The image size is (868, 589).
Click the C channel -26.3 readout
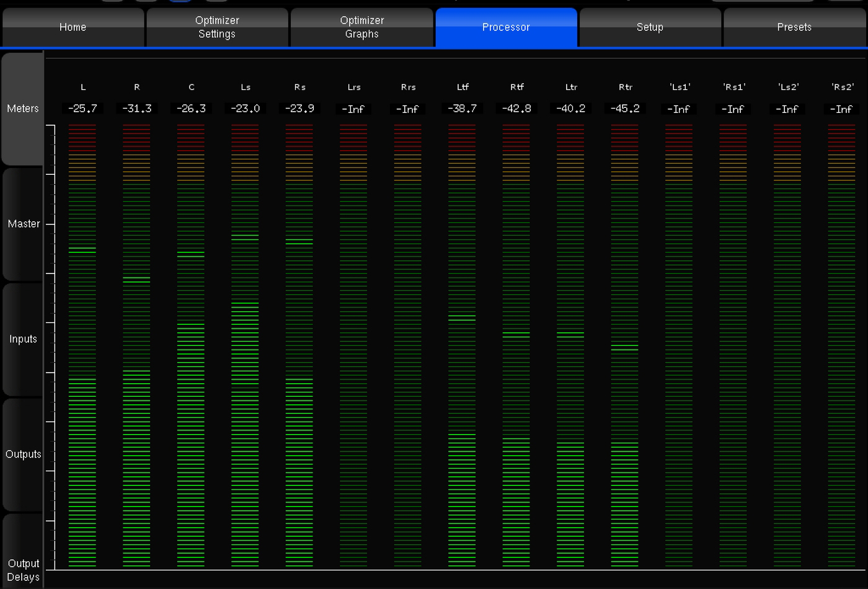click(191, 108)
